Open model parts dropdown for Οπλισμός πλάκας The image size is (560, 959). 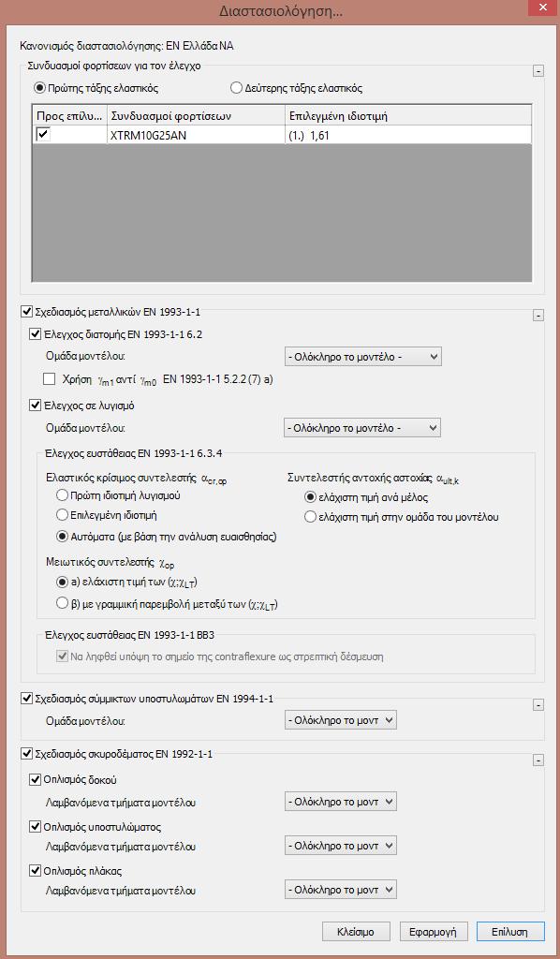pos(341,890)
